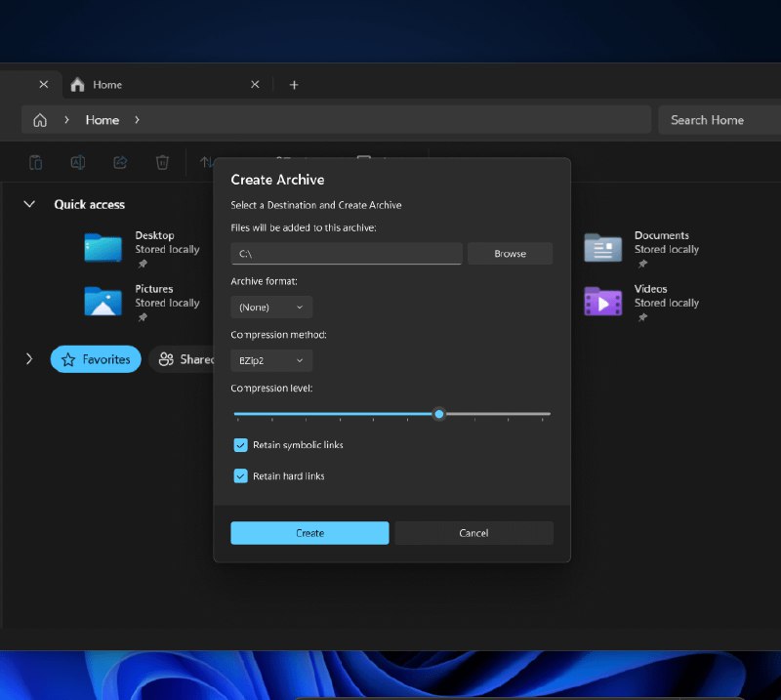
Task: Uncheck Retain hard links
Action: click(240, 475)
